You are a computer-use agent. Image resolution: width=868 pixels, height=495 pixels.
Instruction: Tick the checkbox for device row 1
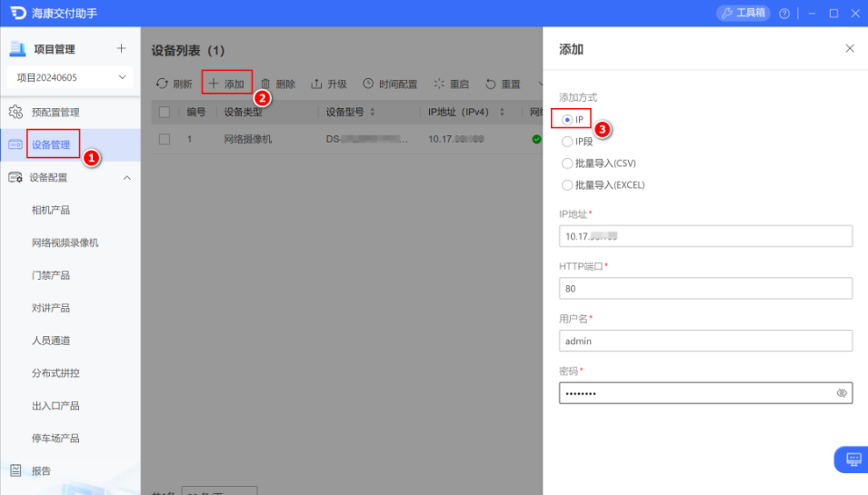click(x=165, y=139)
